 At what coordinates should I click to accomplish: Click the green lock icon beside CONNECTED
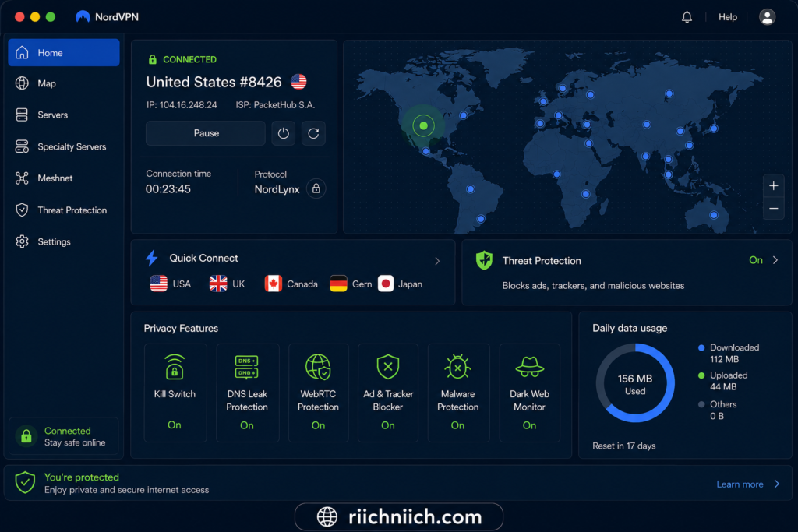click(x=152, y=59)
